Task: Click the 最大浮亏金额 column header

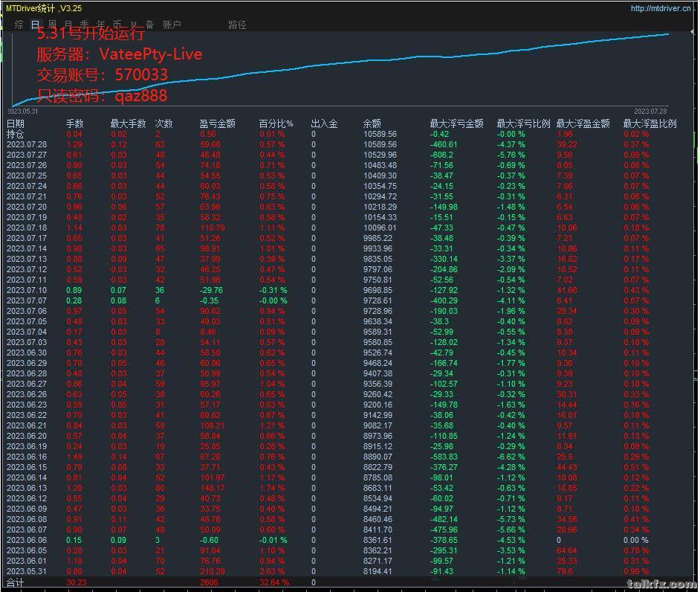Action: (x=456, y=123)
